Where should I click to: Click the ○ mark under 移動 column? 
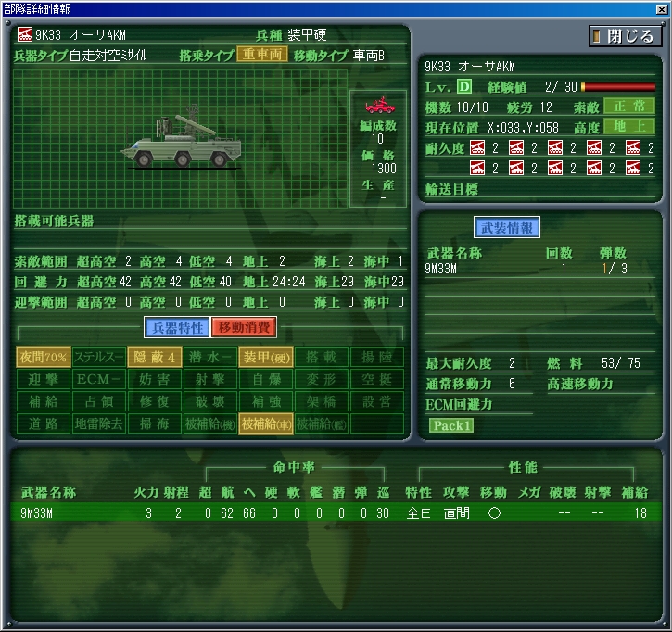(494, 512)
